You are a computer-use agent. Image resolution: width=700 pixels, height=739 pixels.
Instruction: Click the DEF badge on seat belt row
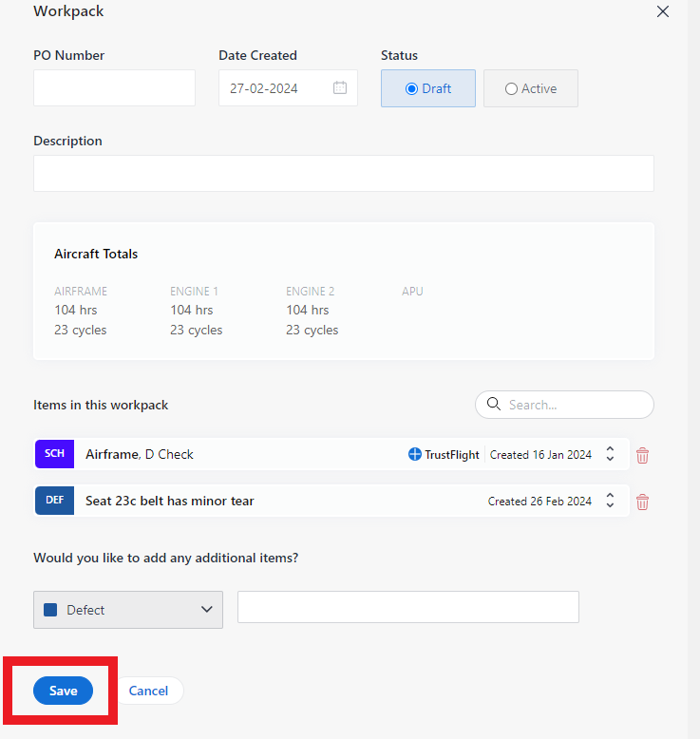pos(54,501)
